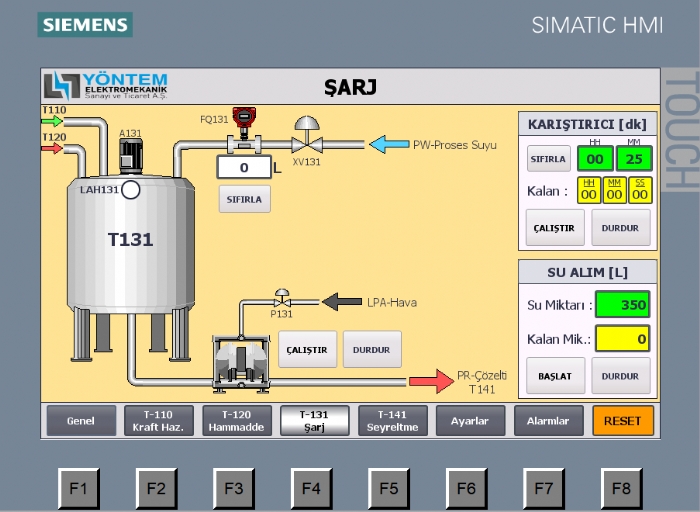Click BAŞLAT in Su Alım panel
Viewport: 700px width, 512px height.
click(x=555, y=376)
